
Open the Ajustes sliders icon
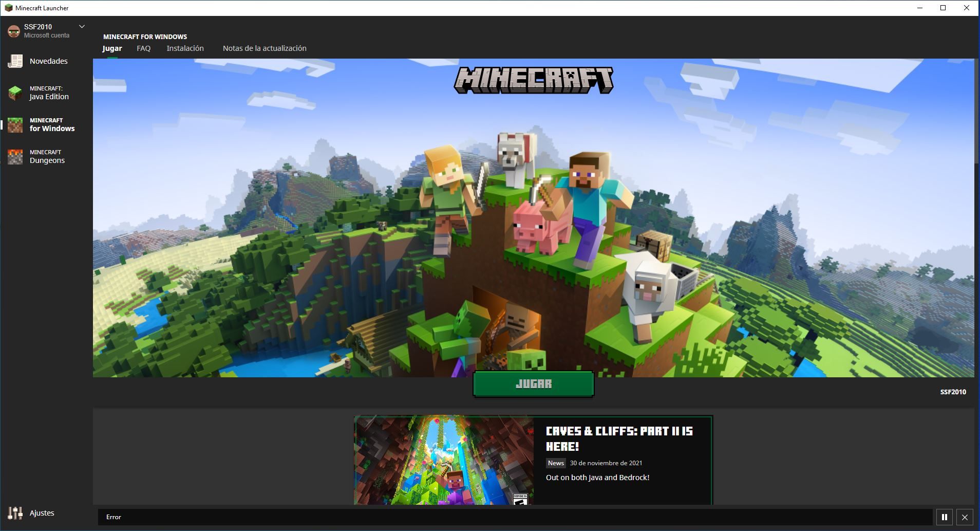[15, 513]
